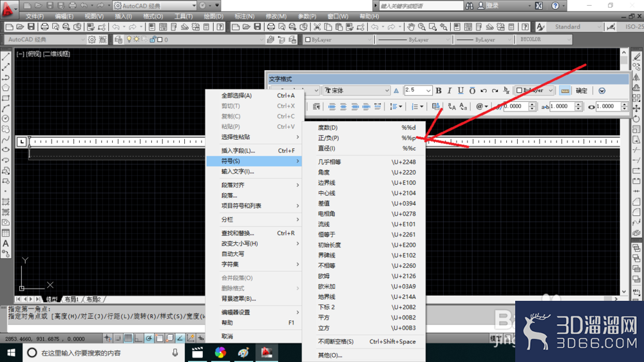Screen dimensions: 644x362
Task: Open the numbering list dropdown
Action: click(417, 106)
